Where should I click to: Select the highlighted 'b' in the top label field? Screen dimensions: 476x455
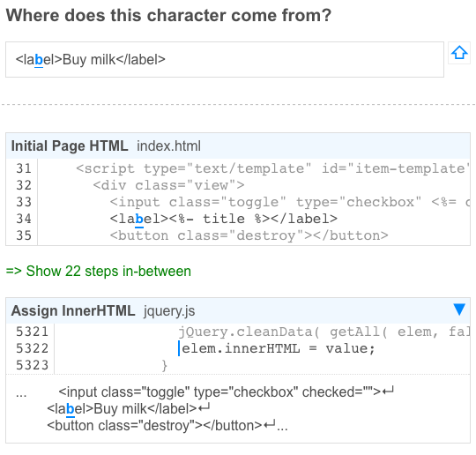point(39,60)
